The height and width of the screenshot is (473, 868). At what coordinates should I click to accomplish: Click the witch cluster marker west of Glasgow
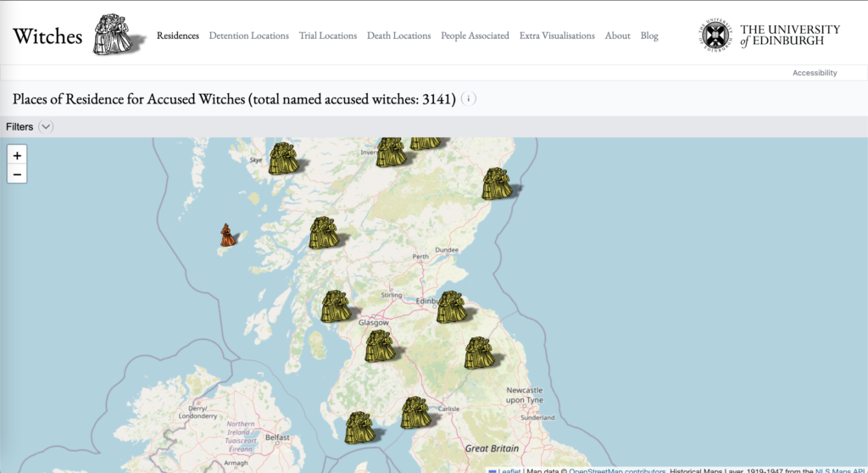[336, 306]
